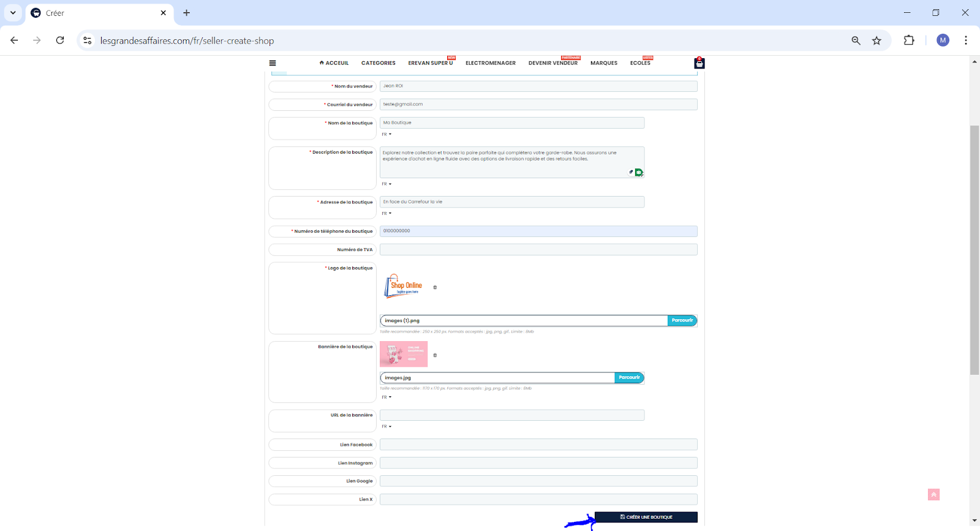
Task: Click the banner file name field images.jpg
Action: 497,377
